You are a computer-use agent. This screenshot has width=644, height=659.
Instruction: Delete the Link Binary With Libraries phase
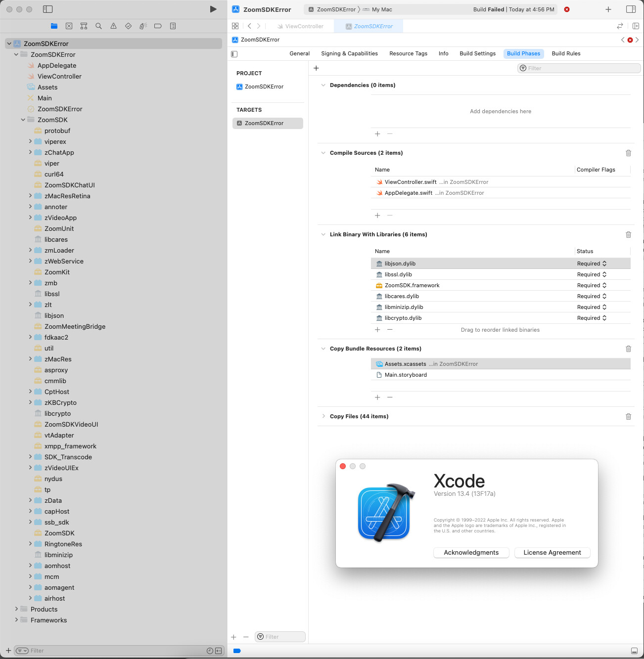click(x=628, y=235)
